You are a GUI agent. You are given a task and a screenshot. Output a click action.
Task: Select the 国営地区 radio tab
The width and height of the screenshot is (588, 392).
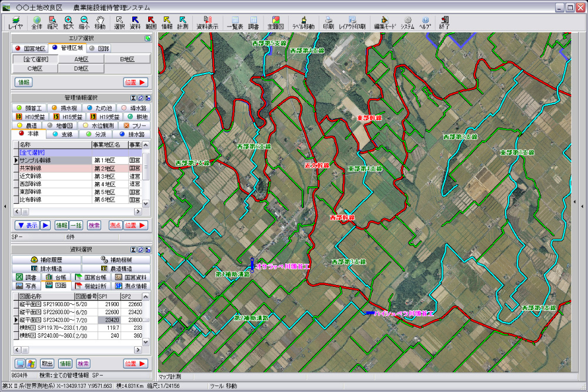pos(30,48)
